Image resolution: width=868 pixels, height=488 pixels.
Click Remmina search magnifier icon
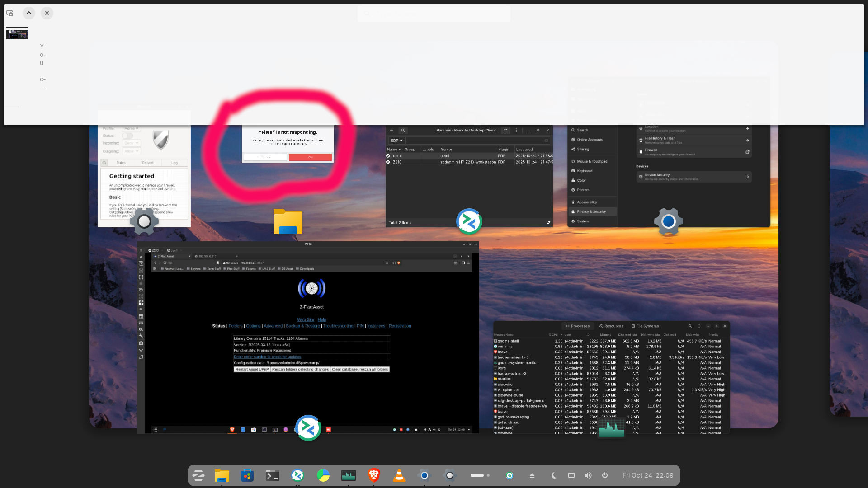pyautogui.click(x=403, y=130)
